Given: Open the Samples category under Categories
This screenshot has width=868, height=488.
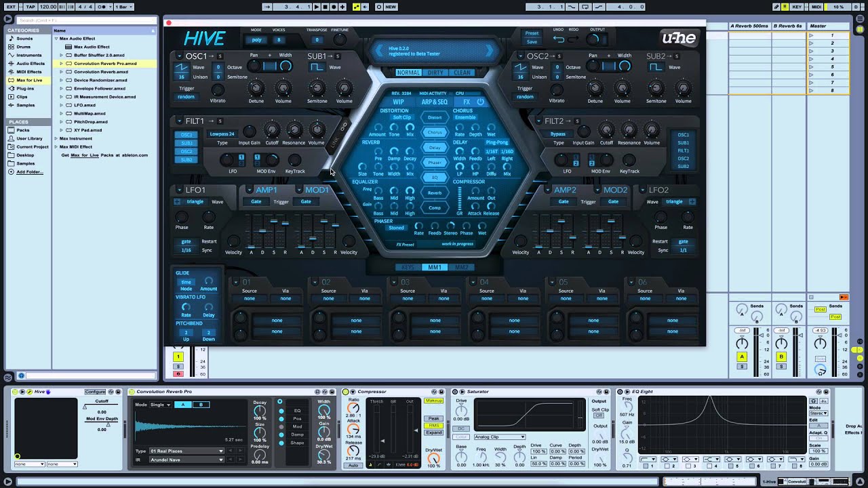Looking at the screenshot, I should click(x=26, y=105).
